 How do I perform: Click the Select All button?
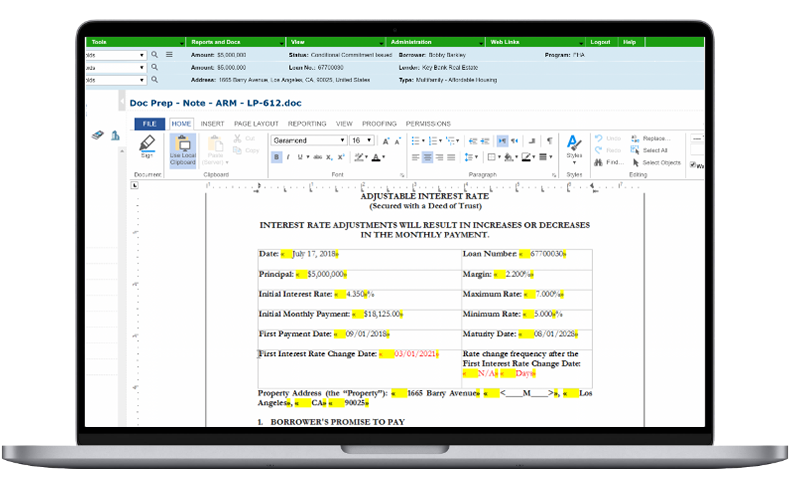click(649, 150)
